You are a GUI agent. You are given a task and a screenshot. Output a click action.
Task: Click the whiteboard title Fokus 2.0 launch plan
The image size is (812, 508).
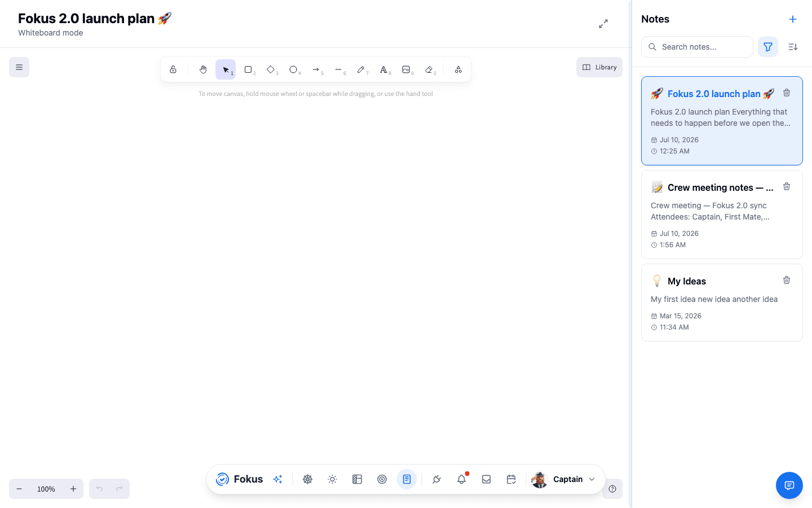[x=95, y=19]
